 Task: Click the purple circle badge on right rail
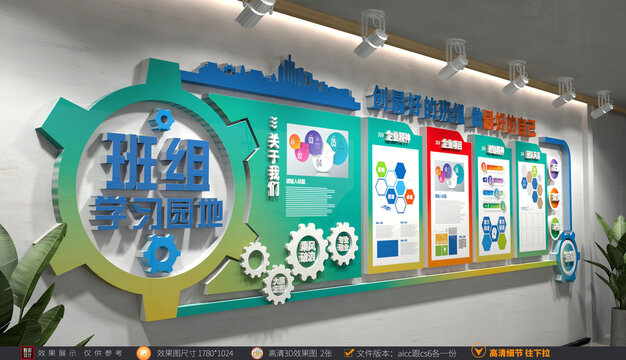555,169
